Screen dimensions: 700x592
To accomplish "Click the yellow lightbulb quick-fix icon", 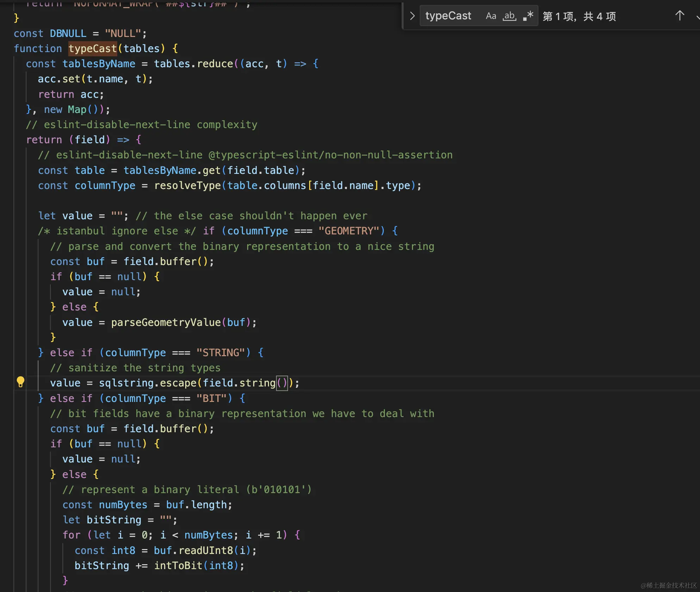I will (x=20, y=382).
